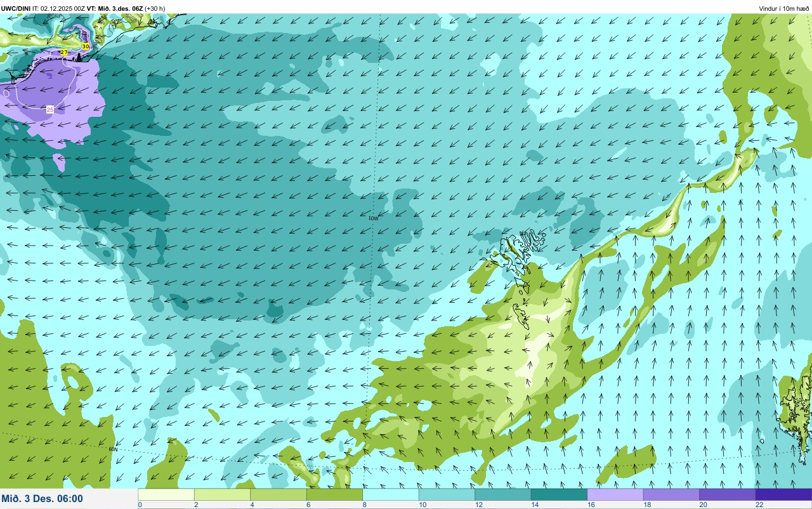Click the '25' contour label
The image size is (812, 509).
50,109
